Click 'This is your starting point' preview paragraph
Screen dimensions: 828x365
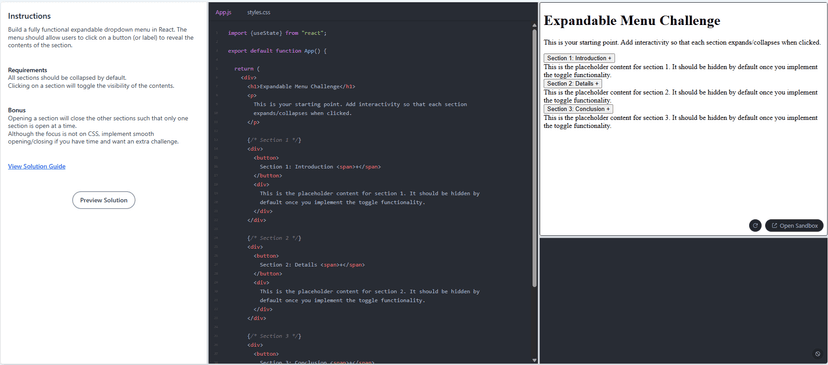point(682,42)
